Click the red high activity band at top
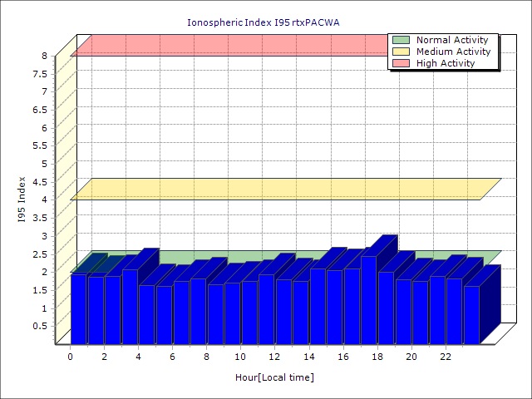 pos(224,46)
